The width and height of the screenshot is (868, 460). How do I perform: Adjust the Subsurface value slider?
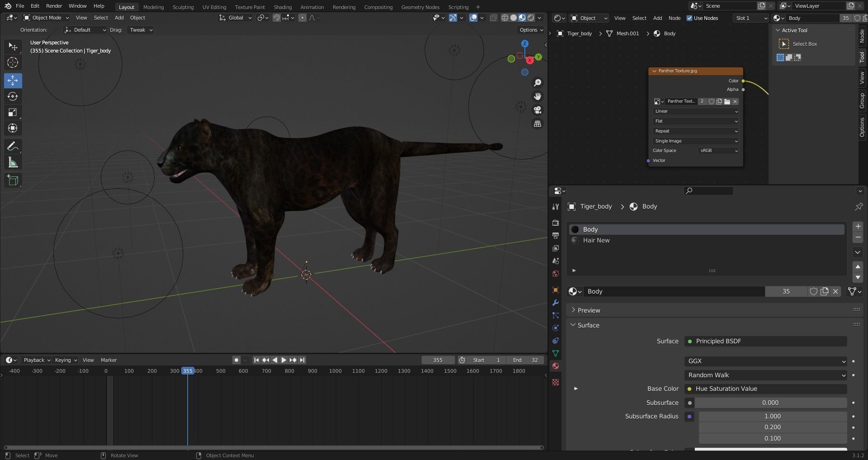click(770, 403)
